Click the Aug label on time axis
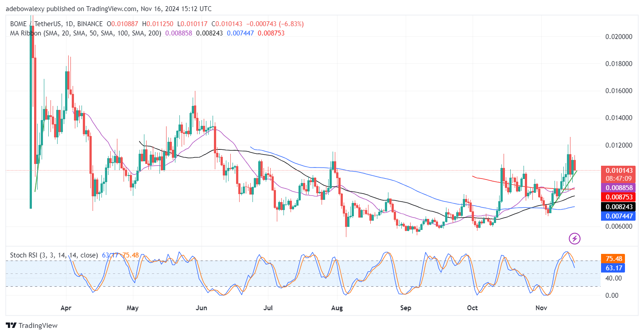 tap(338, 307)
